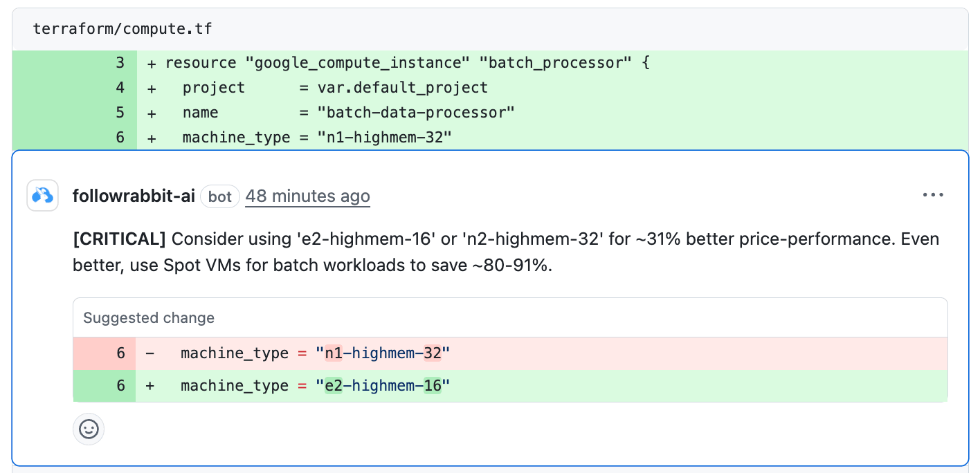Open the three-dot comment options menu
The width and height of the screenshot is (980, 473).
tap(933, 196)
